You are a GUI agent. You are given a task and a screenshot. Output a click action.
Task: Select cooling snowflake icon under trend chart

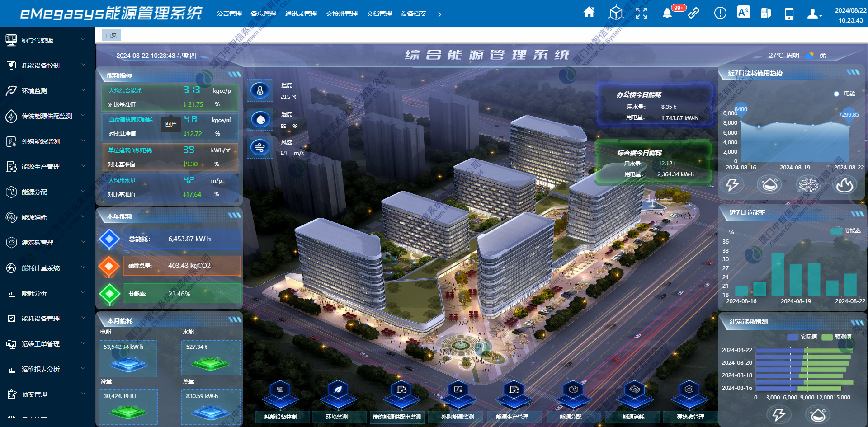(807, 184)
